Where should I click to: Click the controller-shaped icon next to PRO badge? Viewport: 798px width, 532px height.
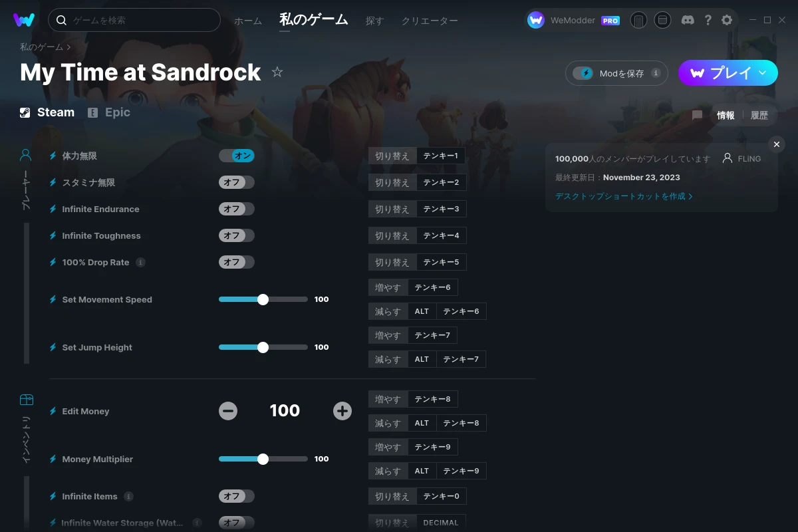[x=638, y=20]
